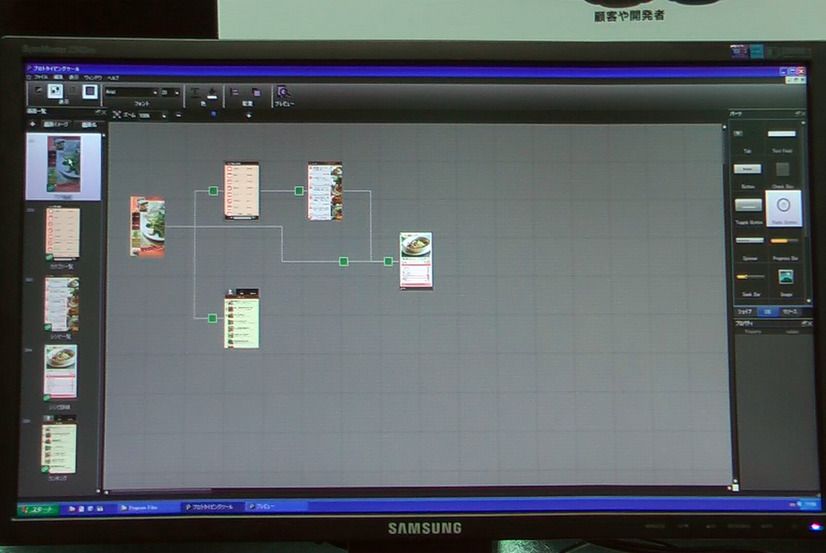Viewport: 826px width, 553px height.
Task: Click green marker adjacent to recipe detail screen
Action: tap(388, 261)
